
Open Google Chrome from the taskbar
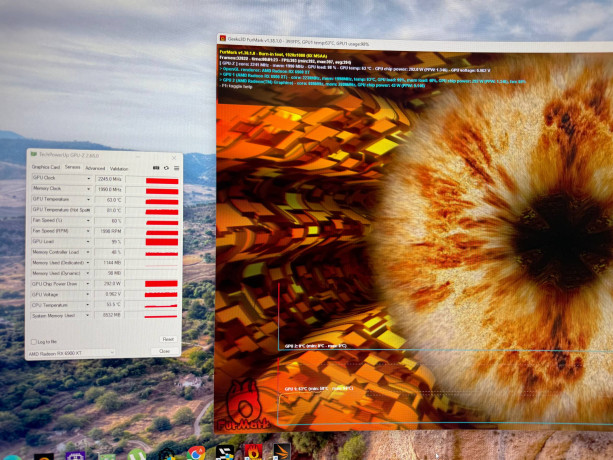click(x=197, y=452)
